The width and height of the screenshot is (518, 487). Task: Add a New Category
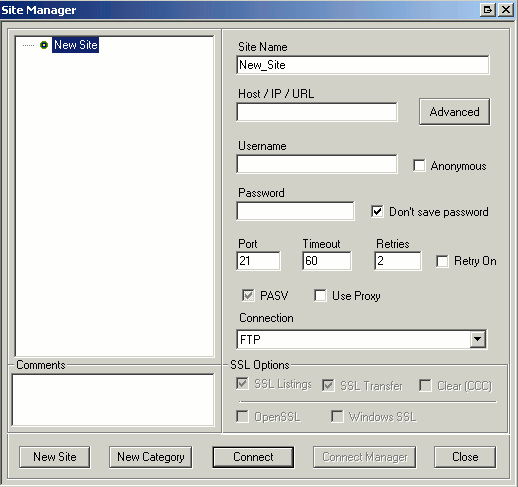click(151, 457)
